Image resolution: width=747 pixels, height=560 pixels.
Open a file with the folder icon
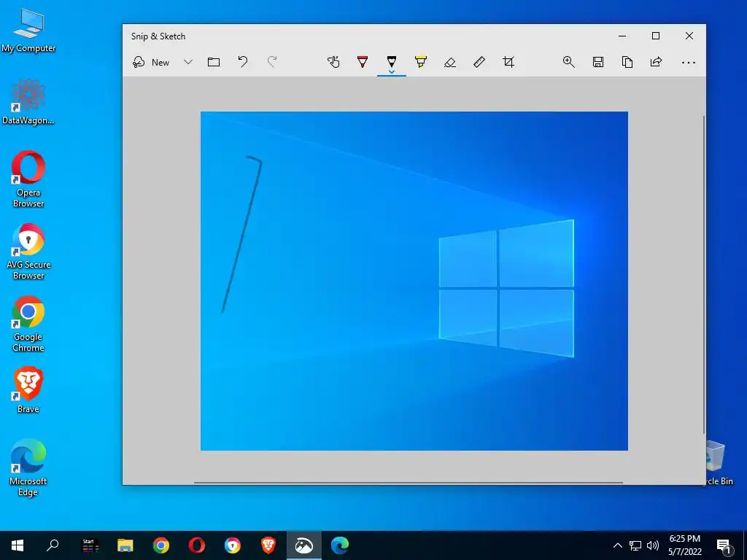[214, 62]
